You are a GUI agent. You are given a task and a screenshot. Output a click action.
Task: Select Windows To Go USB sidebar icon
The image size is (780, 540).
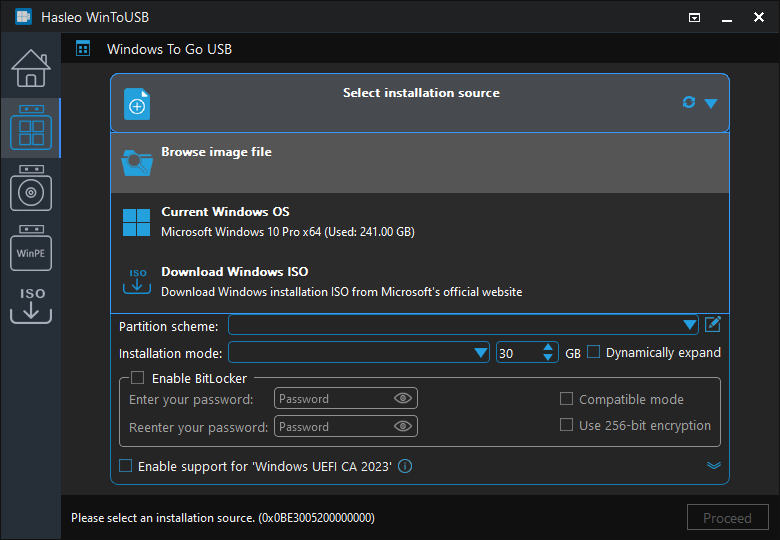pos(31,128)
